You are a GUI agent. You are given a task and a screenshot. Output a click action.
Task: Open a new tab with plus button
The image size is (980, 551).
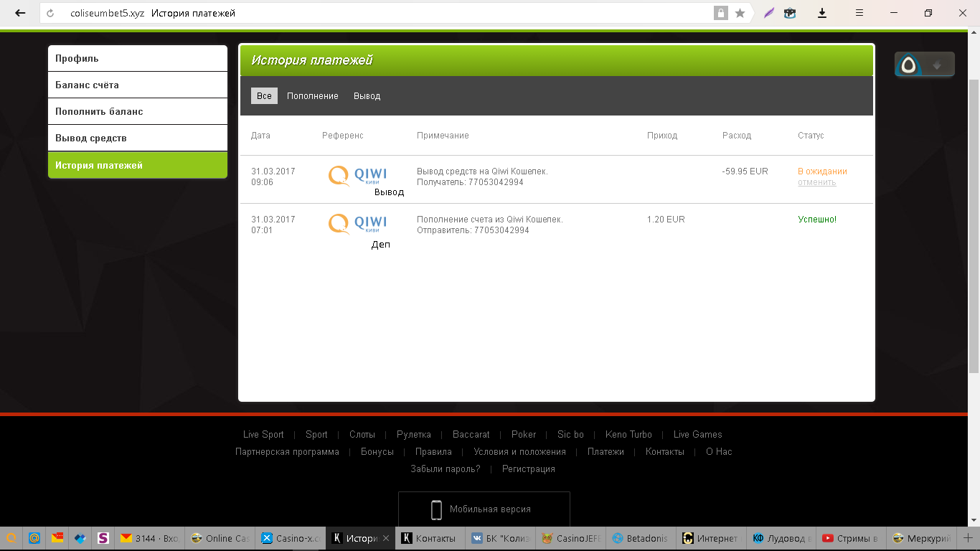point(968,537)
